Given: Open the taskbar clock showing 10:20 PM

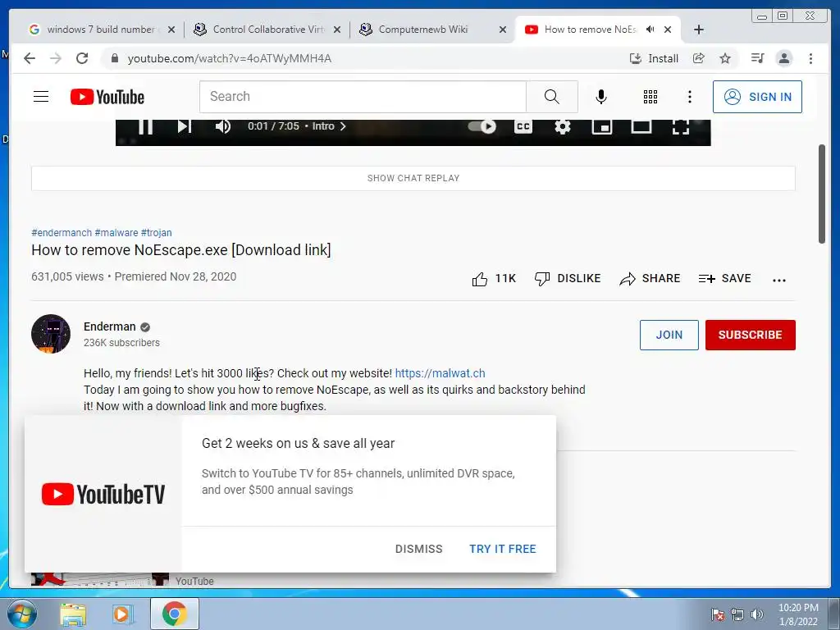Looking at the screenshot, I should pos(798,614).
